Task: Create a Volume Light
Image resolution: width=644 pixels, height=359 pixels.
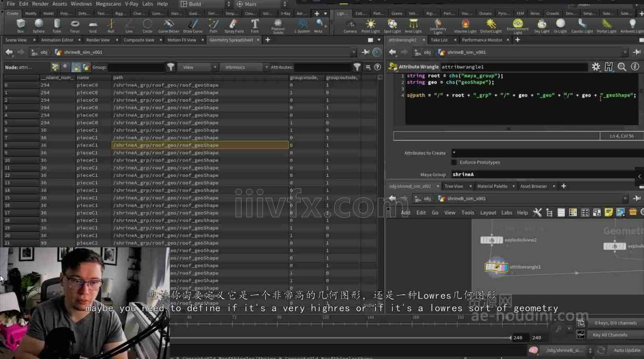Action: pyautogui.click(x=465, y=26)
